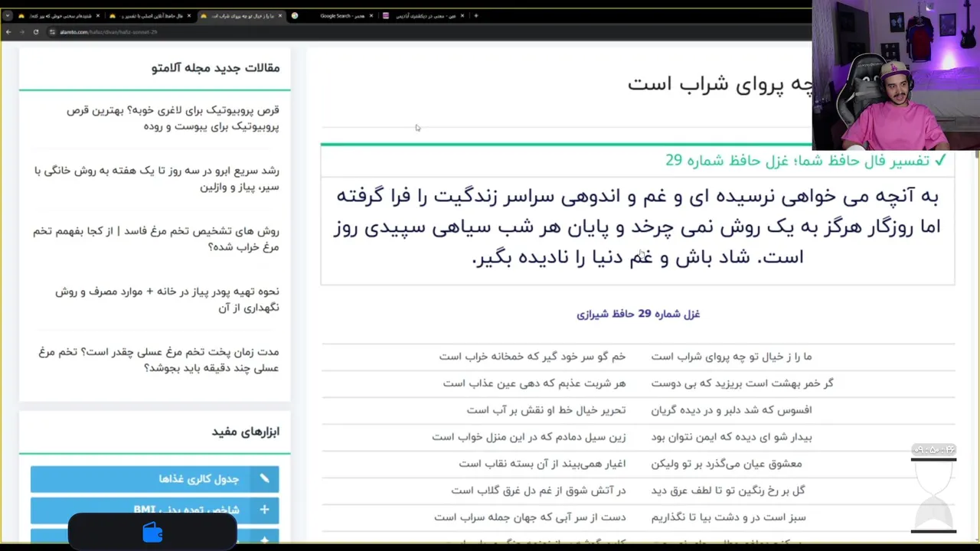Click the blue wallet icon in bottom overlay
This screenshot has width=980, height=551.
[152, 533]
